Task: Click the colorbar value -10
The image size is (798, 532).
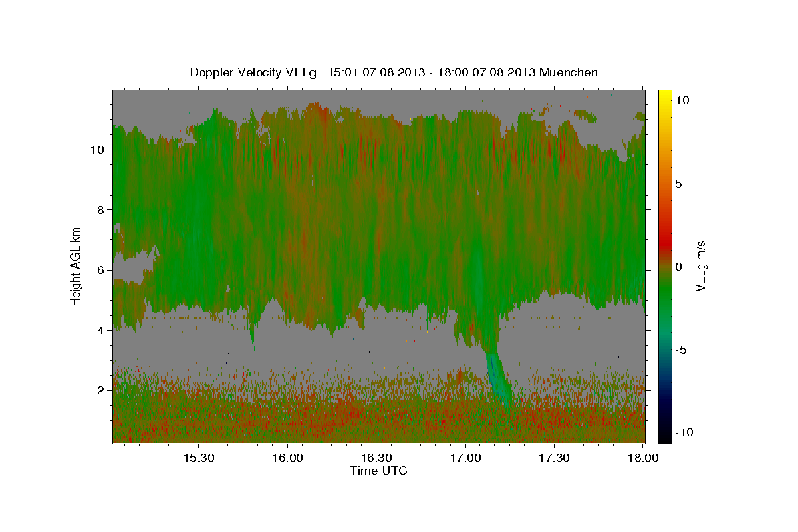Action: tap(684, 432)
